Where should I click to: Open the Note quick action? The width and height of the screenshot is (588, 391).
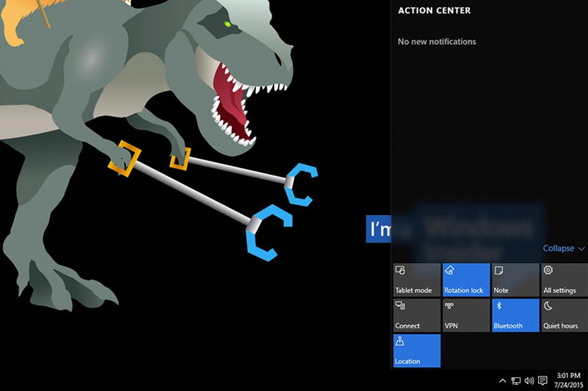(x=515, y=280)
